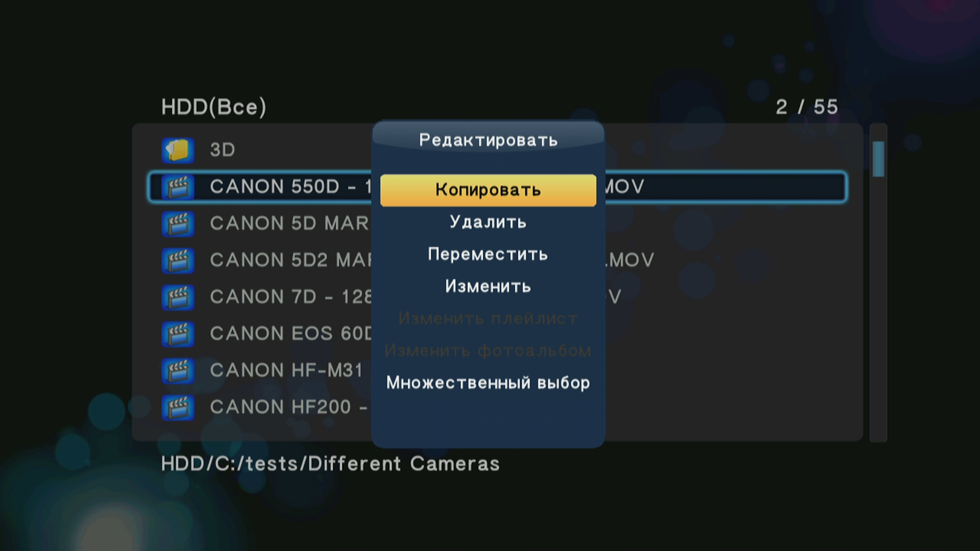Select the CANON EOS 60D file name
The height and width of the screenshot is (551, 980).
click(x=290, y=334)
